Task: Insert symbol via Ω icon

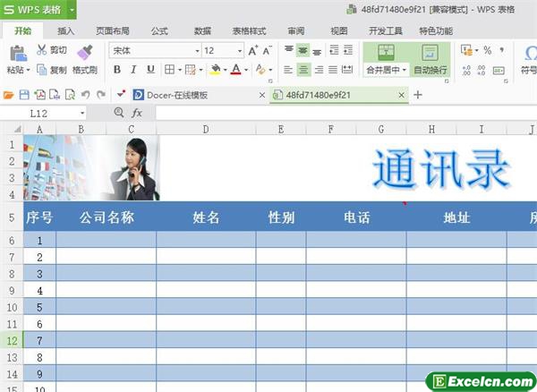Action: [x=531, y=53]
